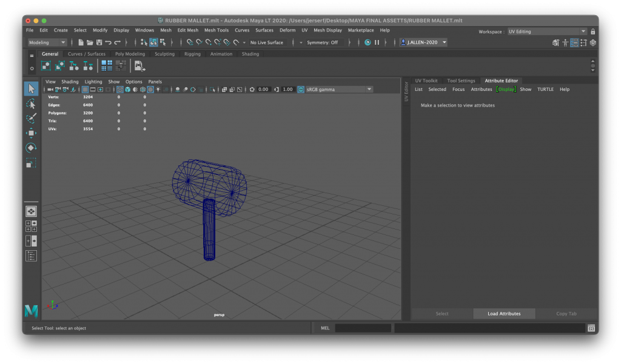
Task: Open the Modeling menu set dropdown
Action: (x=47, y=42)
